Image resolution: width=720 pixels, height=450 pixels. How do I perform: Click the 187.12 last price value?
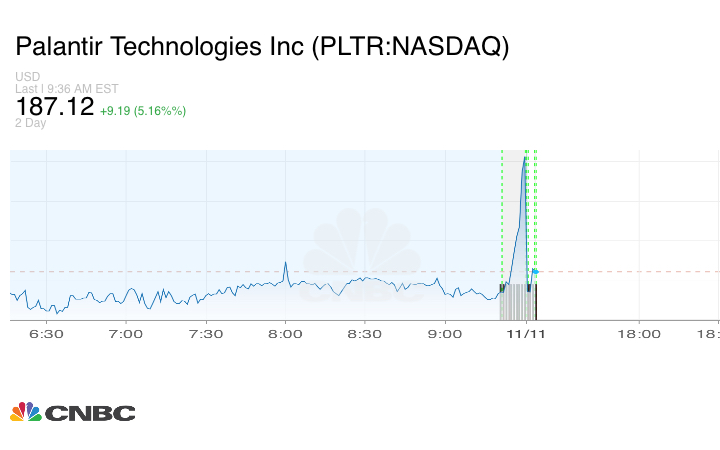(x=55, y=106)
